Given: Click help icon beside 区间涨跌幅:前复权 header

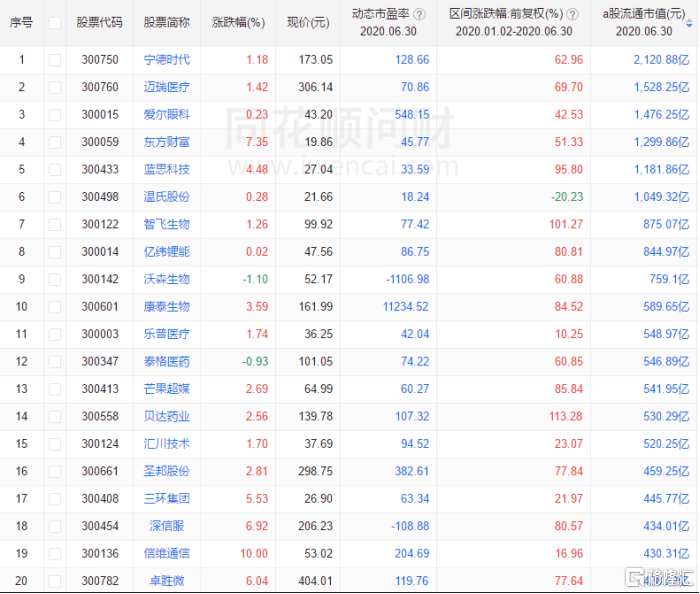Looking at the screenshot, I should tap(571, 14).
